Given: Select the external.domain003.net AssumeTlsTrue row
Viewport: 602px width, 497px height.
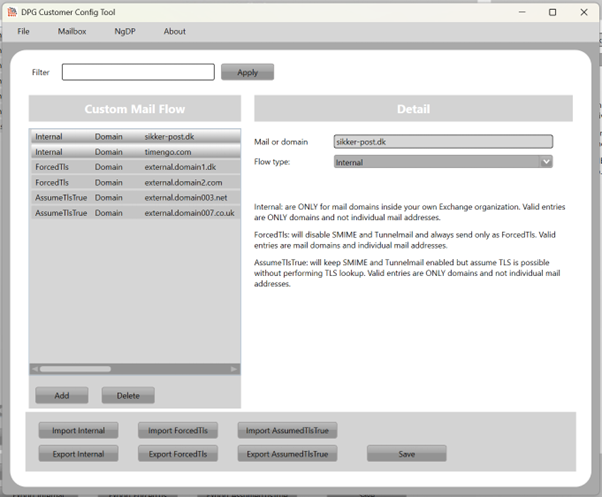Looking at the screenshot, I should click(135, 198).
